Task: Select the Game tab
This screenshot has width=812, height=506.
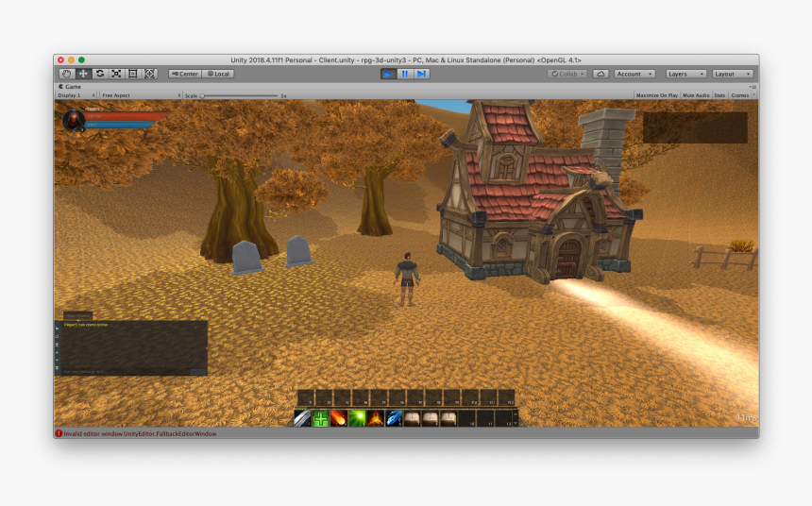Action: [x=70, y=87]
